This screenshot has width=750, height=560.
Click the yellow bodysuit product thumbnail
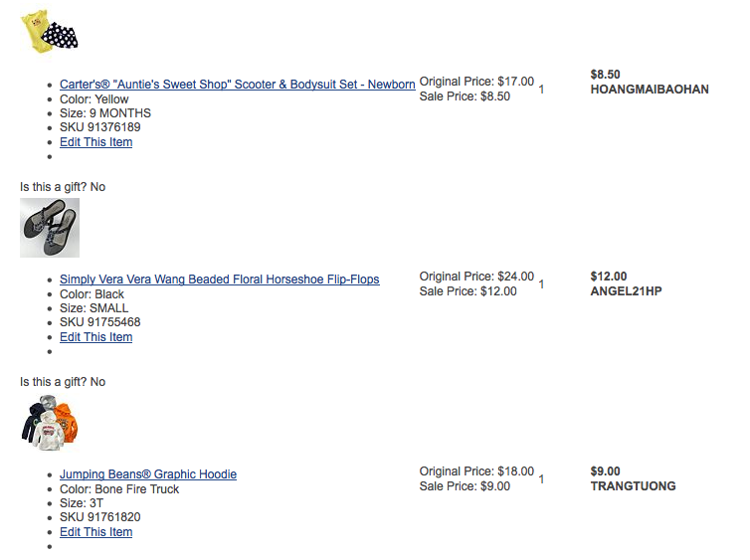pyautogui.click(x=50, y=32)
